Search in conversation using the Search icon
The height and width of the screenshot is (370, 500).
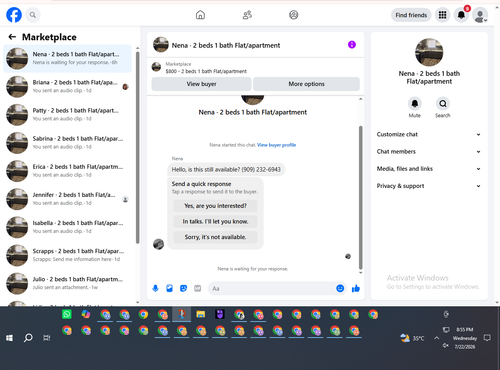pos(443,104)
